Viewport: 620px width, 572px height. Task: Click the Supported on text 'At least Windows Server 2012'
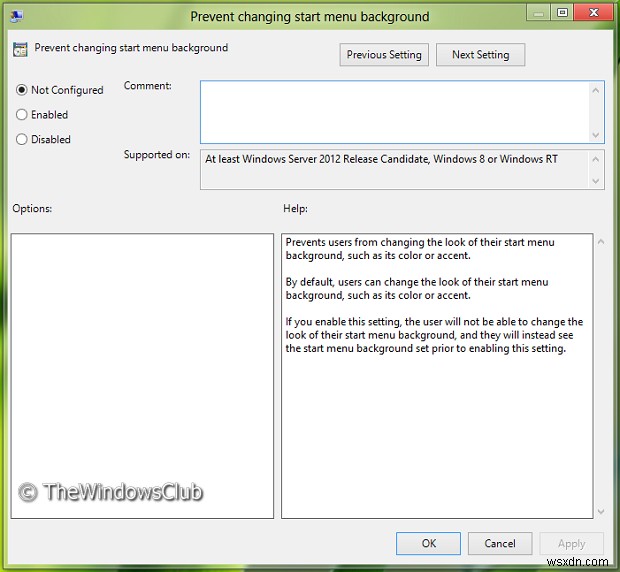click(x=273, y=159)
